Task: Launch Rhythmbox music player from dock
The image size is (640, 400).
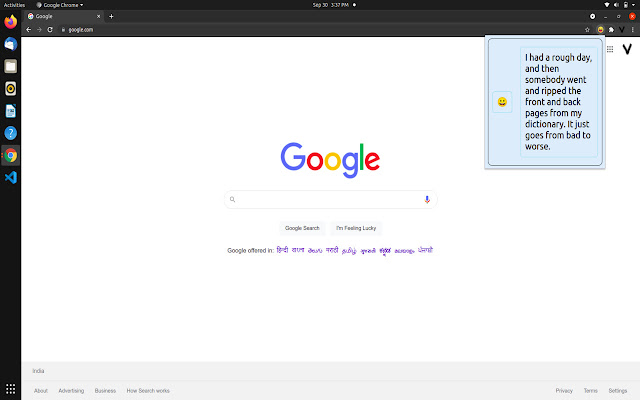Action: point(11,89)
